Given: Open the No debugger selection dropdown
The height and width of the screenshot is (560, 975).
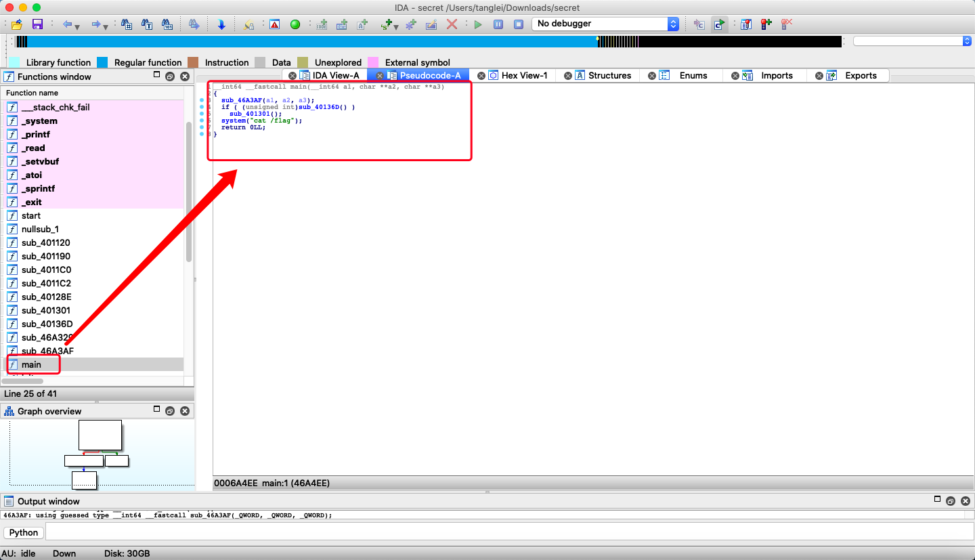Looking at the screenshot, I should pyautogui.click(x=605, y=24).
